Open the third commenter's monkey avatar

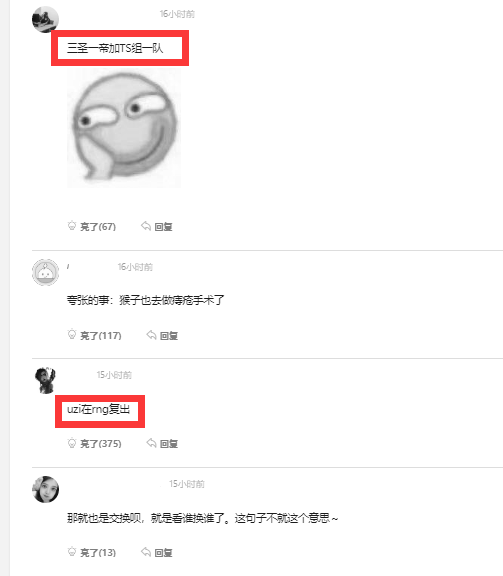pos(45,380)
